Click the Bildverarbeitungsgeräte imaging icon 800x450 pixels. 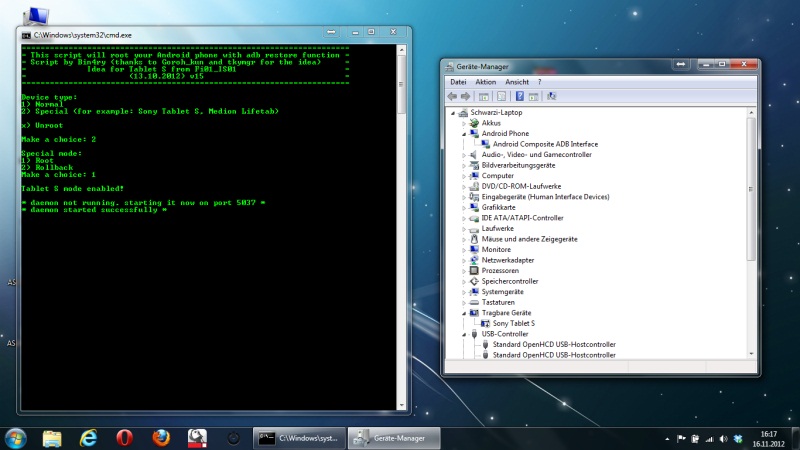pyautogui.click(x=474, y=165)
